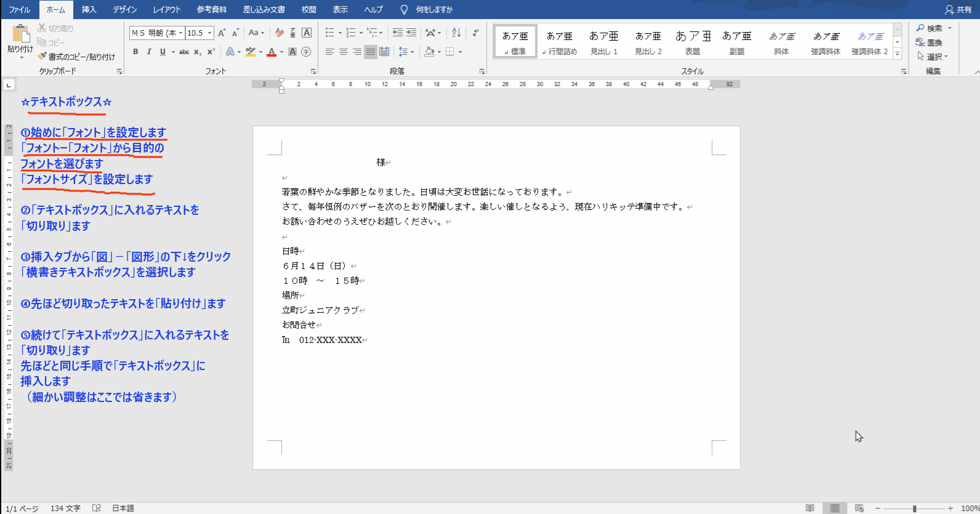Screen dimensions: 980x514
Task: Click the grow font size icon
Action: click(x=222, y=33)
